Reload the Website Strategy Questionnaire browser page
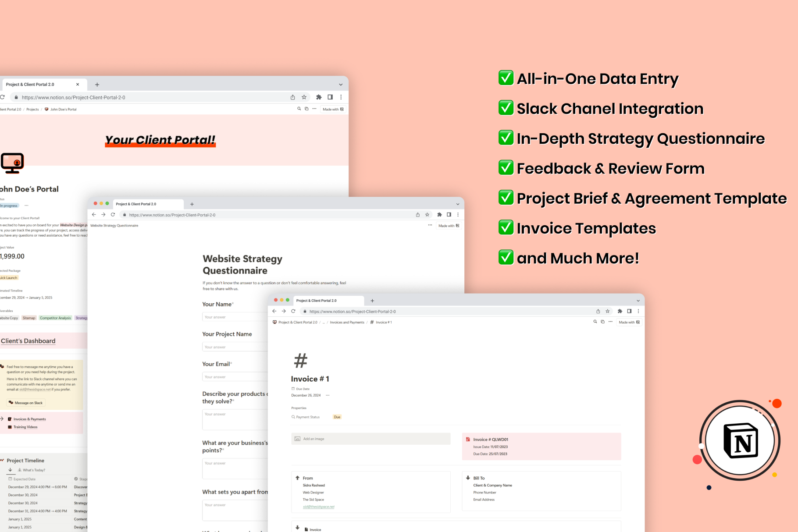 (113, 215)
